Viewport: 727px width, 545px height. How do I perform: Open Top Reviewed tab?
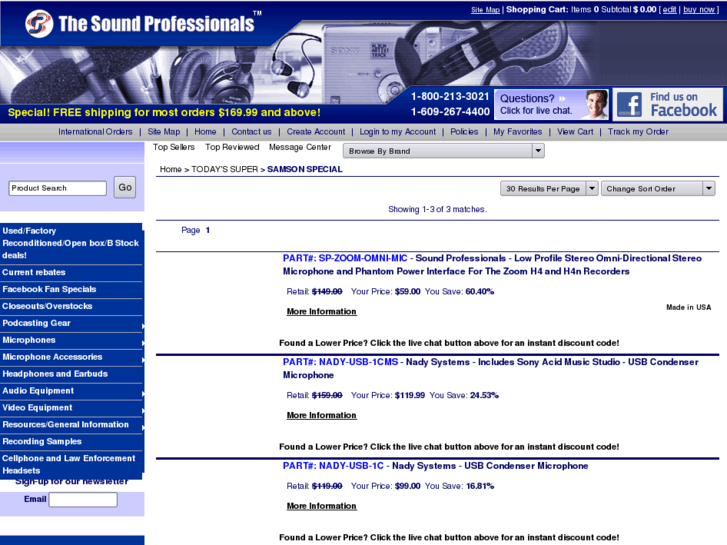coord(232,147)
